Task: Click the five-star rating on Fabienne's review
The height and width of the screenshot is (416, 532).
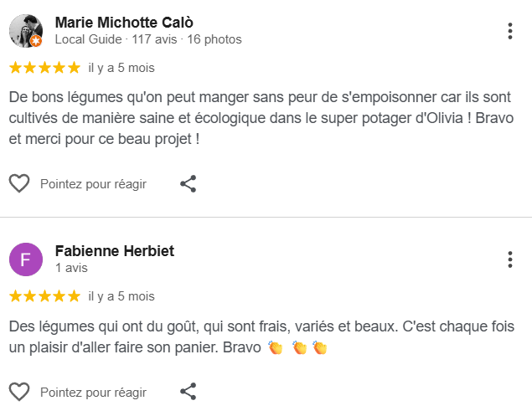Action: click(x=44, y=295)
